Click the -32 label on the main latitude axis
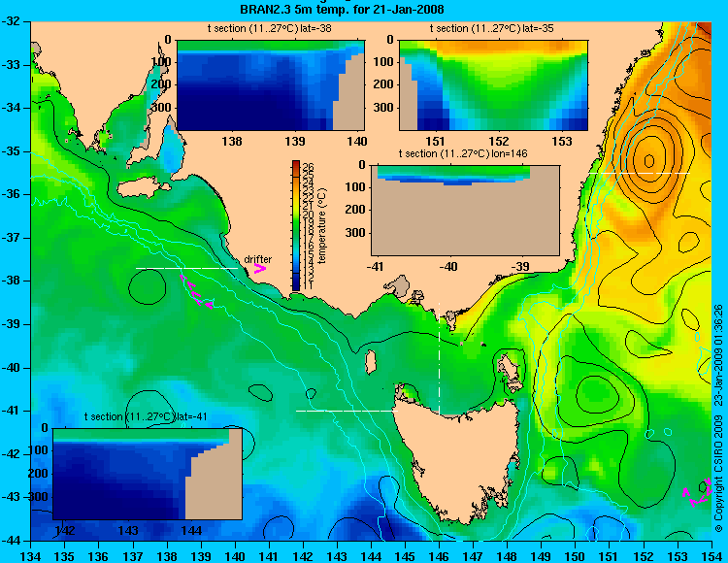Image resolution: width=728 pixels, height=563 pixels. click(13, 21)
